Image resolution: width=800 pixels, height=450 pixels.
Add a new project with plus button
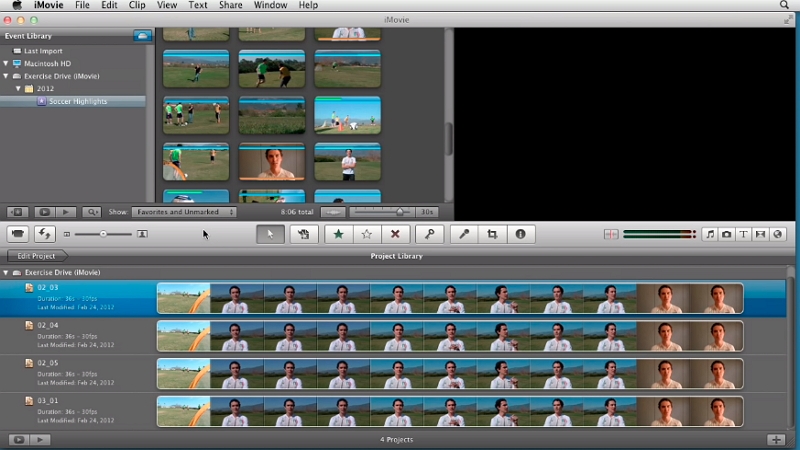(x=776, y=439)
